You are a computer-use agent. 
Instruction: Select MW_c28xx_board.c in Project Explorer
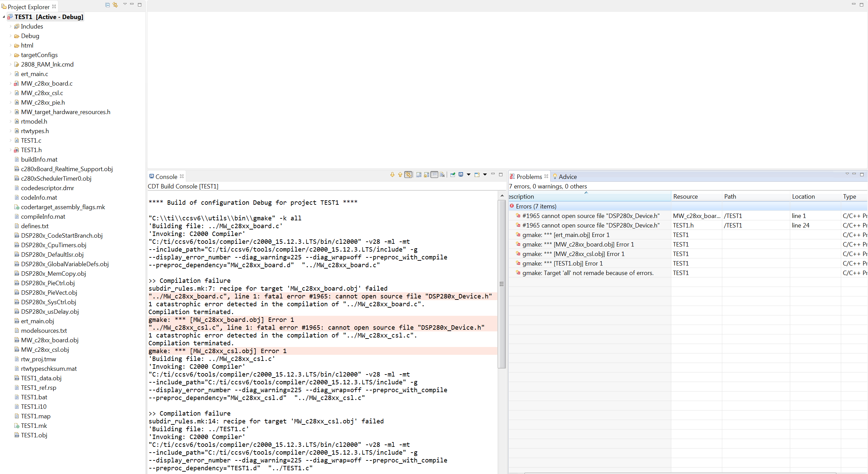tap(47, 84)
